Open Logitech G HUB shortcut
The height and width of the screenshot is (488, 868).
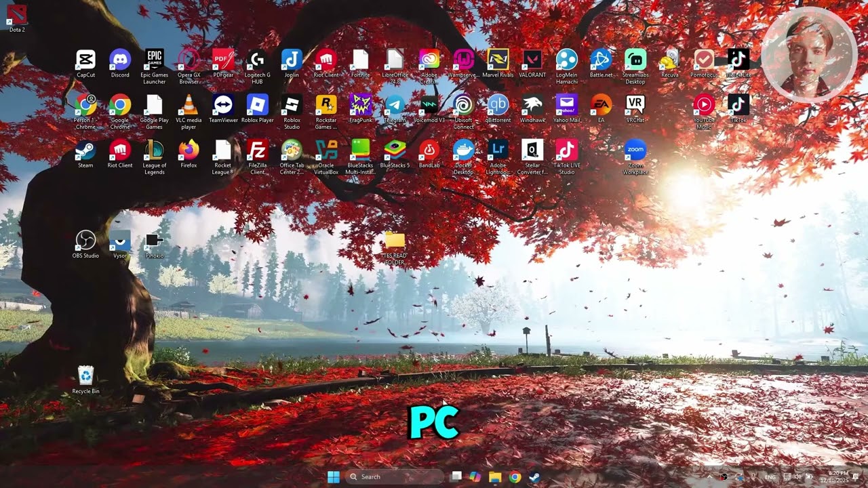258,66
